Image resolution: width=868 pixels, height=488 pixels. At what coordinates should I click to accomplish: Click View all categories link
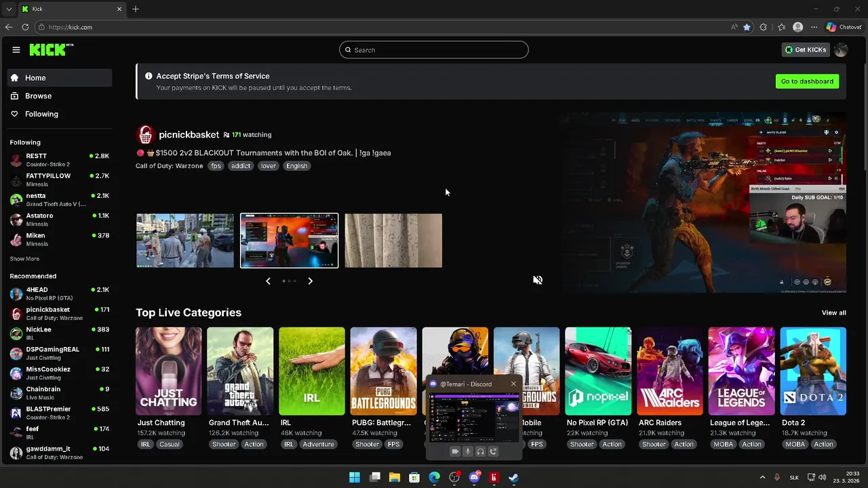point(833,312)
